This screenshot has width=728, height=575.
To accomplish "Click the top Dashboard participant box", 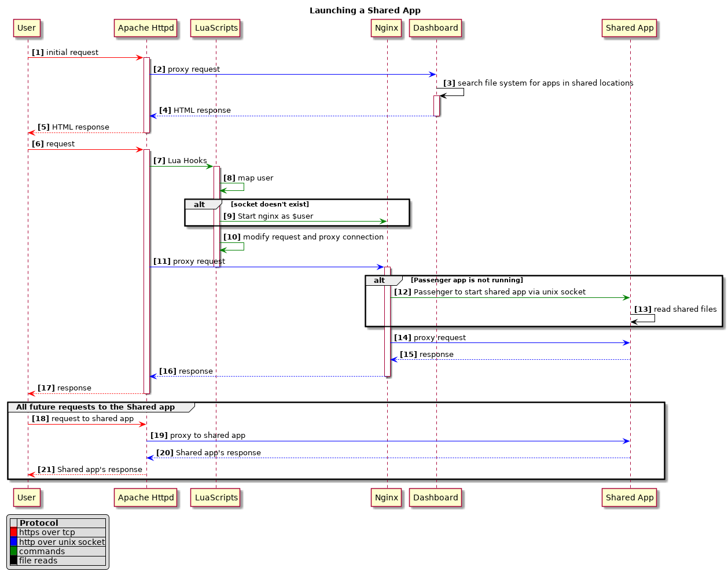I will pyautogui.click(x=436, y=28).
